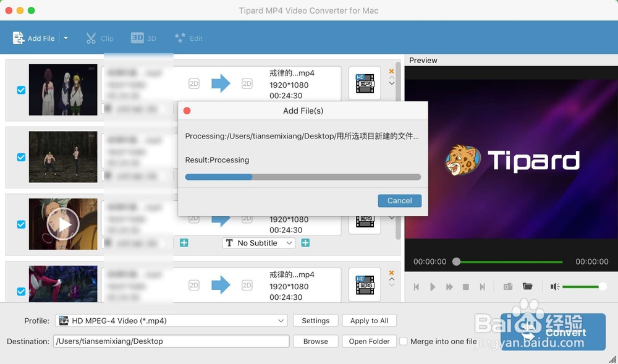
Task: Open the No Subtitle dropdown
Action: click(258, 243)
